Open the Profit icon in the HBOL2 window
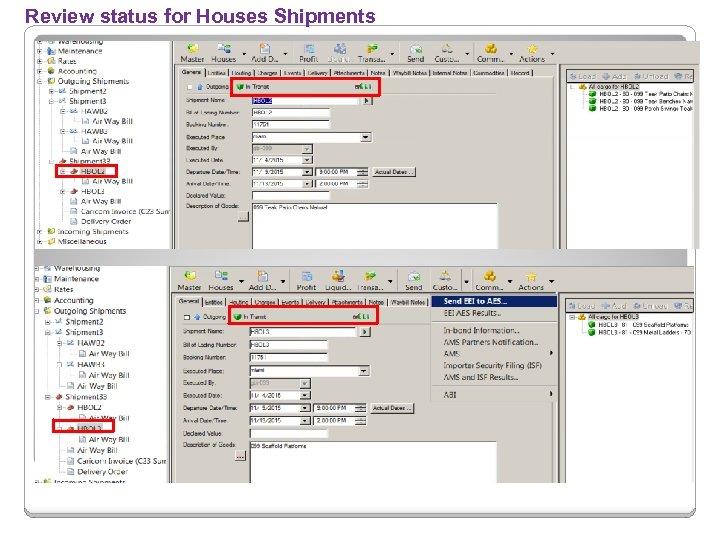Screen dimensions: 720x540 (x=309, y=49)
